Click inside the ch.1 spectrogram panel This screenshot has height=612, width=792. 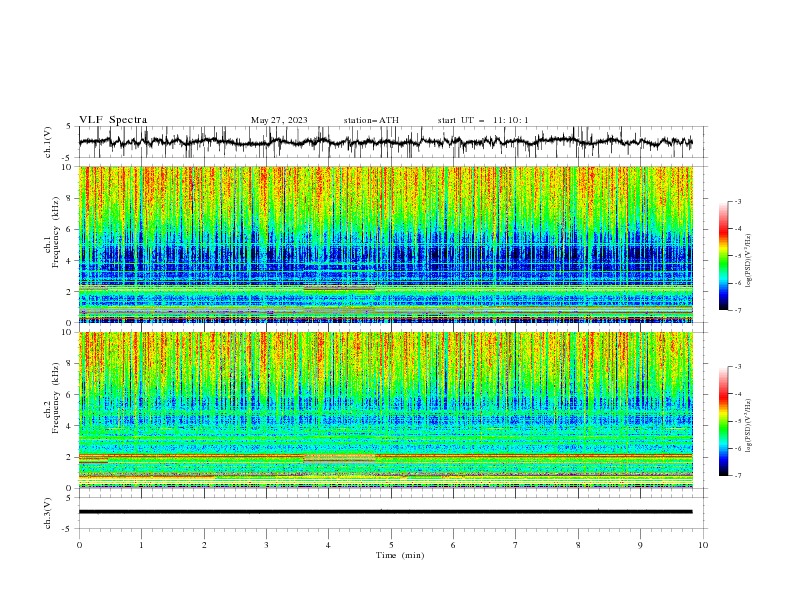385,244
